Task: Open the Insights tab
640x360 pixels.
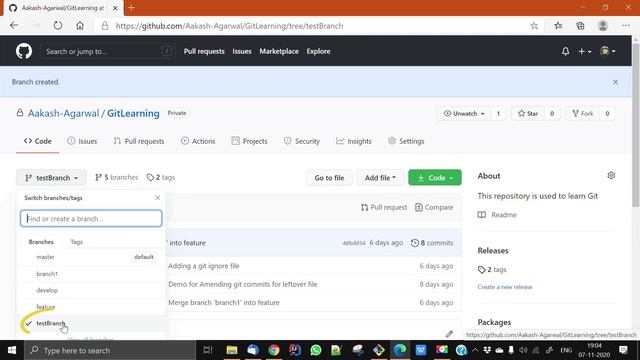Action: pyautogui.click(x=353, y=141)
